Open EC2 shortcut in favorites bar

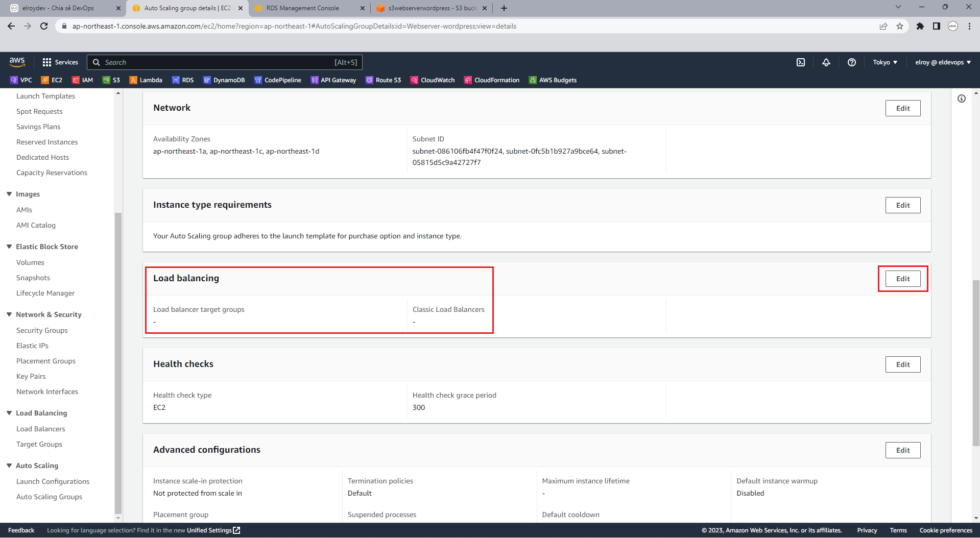click(52, 80)
